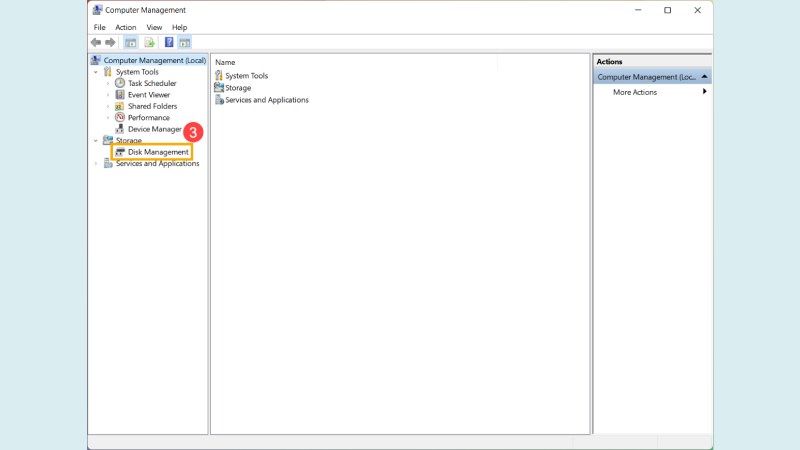Click the Device Manager icon in tree
Image resolution: width=800 pixels, height=450 pixels.
(120, 129)
